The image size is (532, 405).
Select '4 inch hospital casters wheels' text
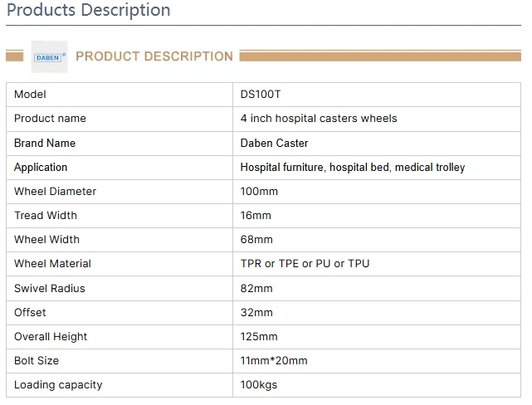[x=319, y=119]
